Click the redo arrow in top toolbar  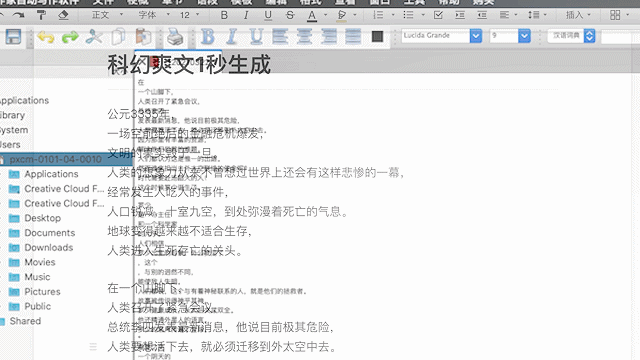click(x=18, y=15)
